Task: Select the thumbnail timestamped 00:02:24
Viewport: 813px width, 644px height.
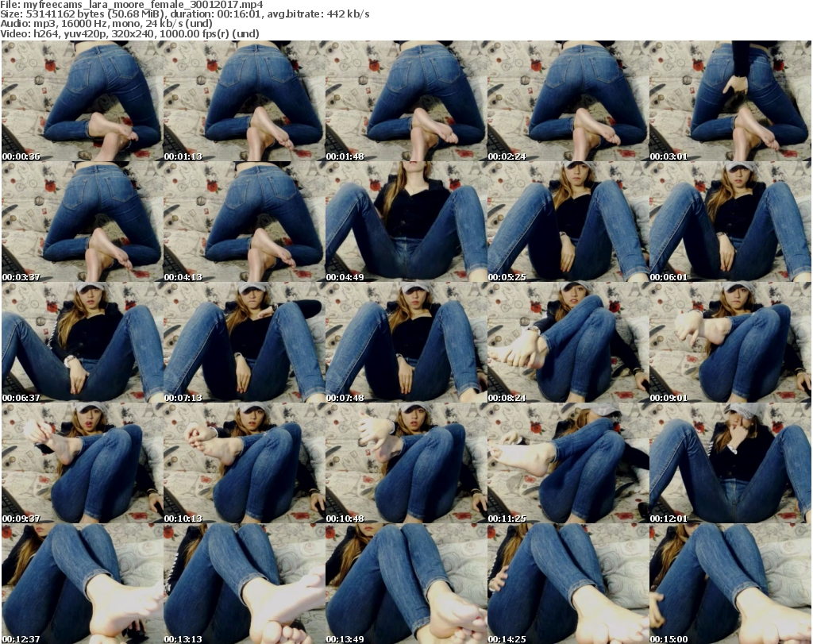Action: click(568, 101)
